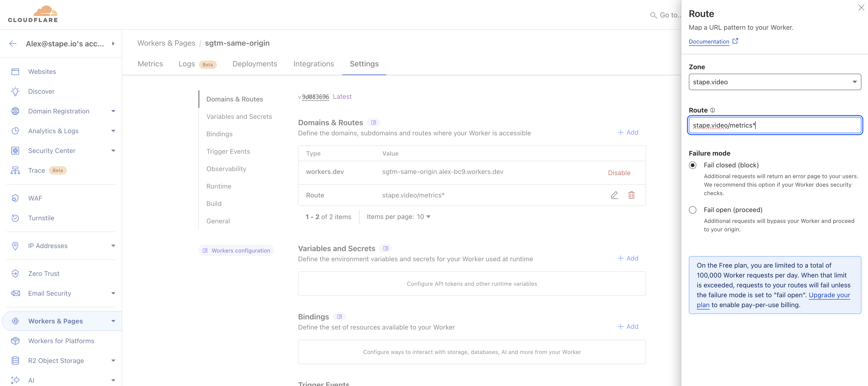This screenshot has width=868, height=386.
Task: Select Variables and Secrets in settings nav
Action: click(239, 117)
